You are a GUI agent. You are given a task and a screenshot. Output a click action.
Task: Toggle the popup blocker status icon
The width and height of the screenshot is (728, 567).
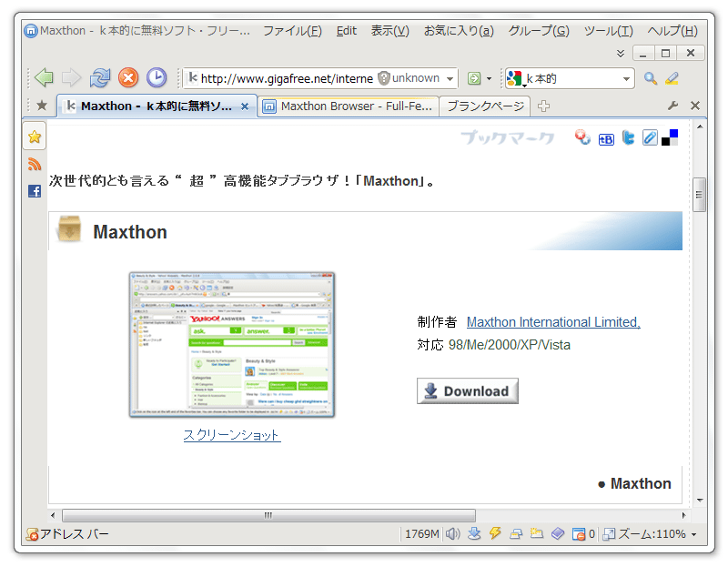[579, 534]
